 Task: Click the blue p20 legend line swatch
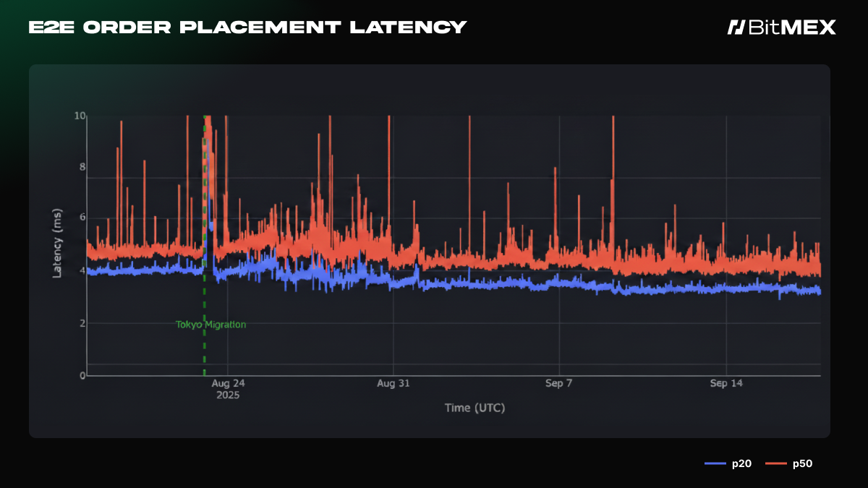pos(715,463)
